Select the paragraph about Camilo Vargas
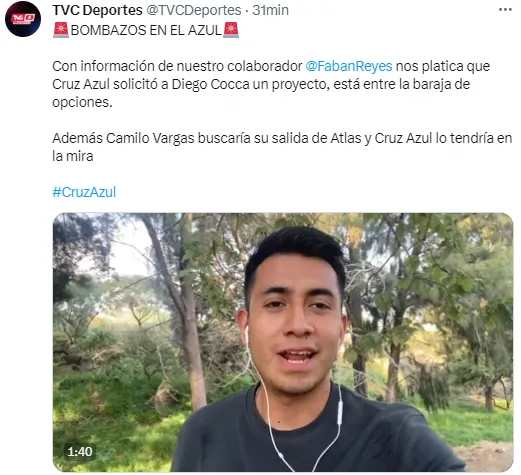The width and height of the screenshot is (521, 475). [x=282, y=147]
